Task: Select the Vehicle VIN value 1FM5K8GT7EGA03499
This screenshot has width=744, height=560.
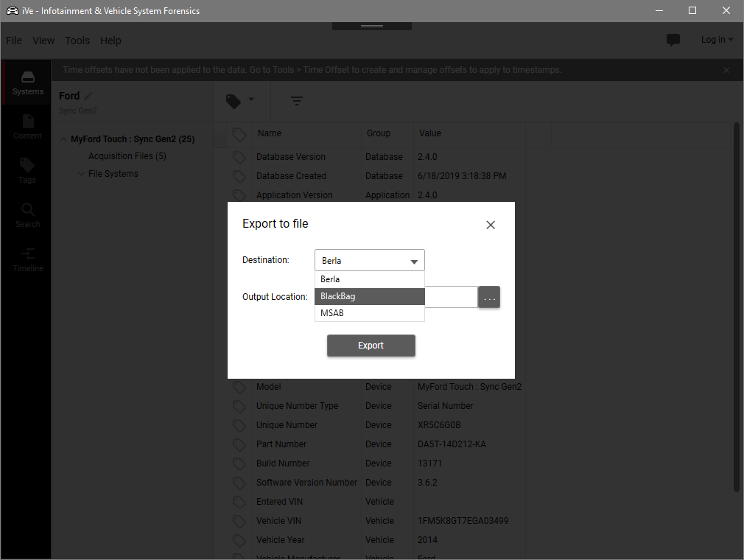Action: pos(463,521)
